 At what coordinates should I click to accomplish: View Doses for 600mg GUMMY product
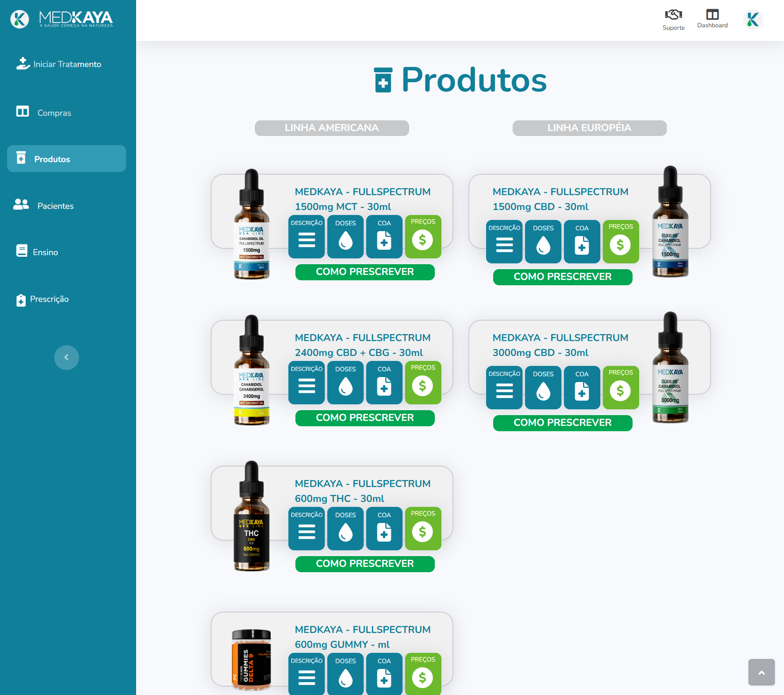click(345, 674)
